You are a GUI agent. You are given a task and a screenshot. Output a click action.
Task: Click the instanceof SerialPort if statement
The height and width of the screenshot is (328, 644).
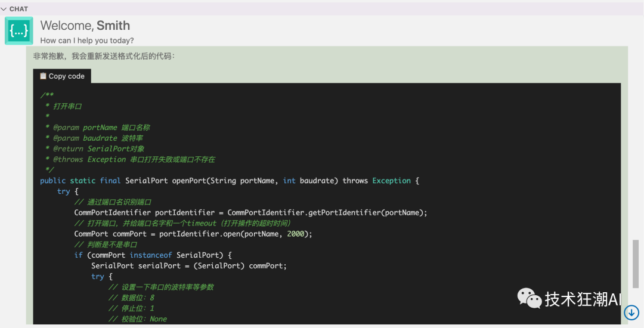[148, 255]
